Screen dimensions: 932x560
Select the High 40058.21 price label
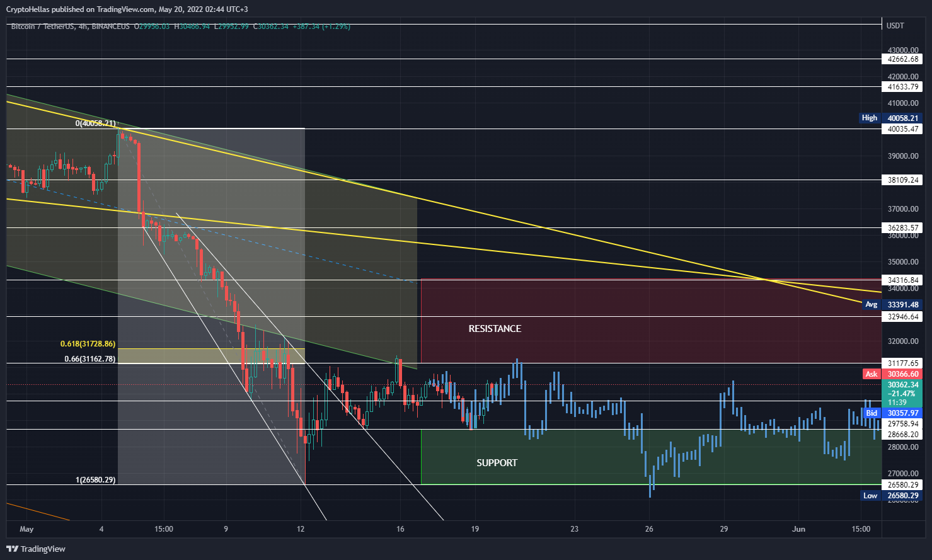coord(890,118)
